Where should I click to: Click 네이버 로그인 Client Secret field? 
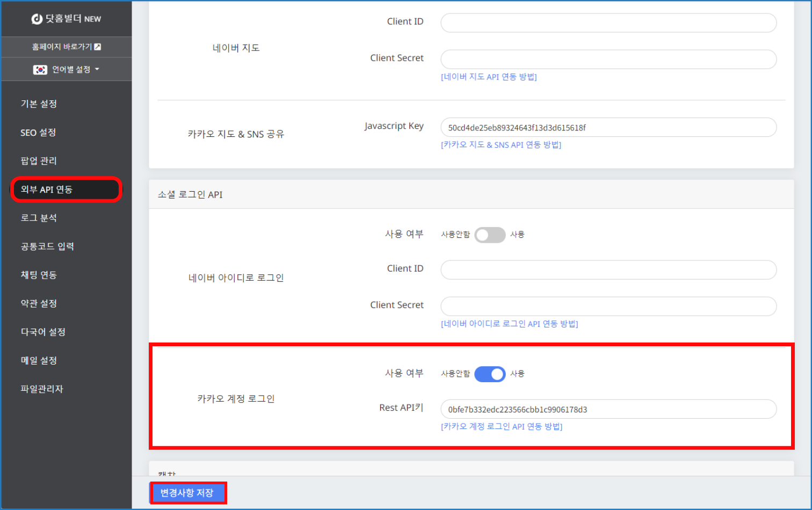pyautogui.click(x=608, y=306)
